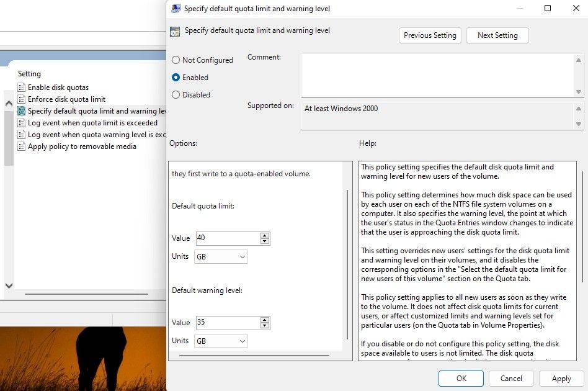Click the dialog title bar policy icon
This screenshot has height=391, width=588.
coord(176,9)
